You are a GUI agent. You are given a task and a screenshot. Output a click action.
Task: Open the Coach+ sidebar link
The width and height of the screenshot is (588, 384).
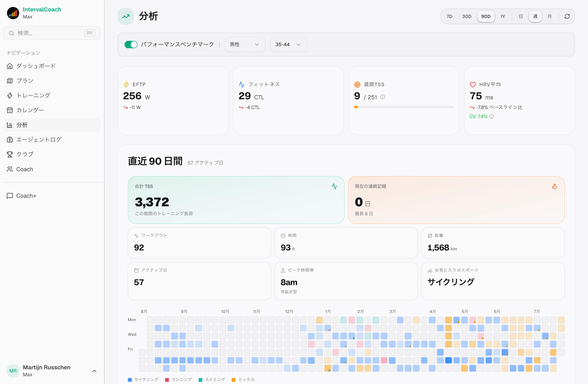[52, 196]
